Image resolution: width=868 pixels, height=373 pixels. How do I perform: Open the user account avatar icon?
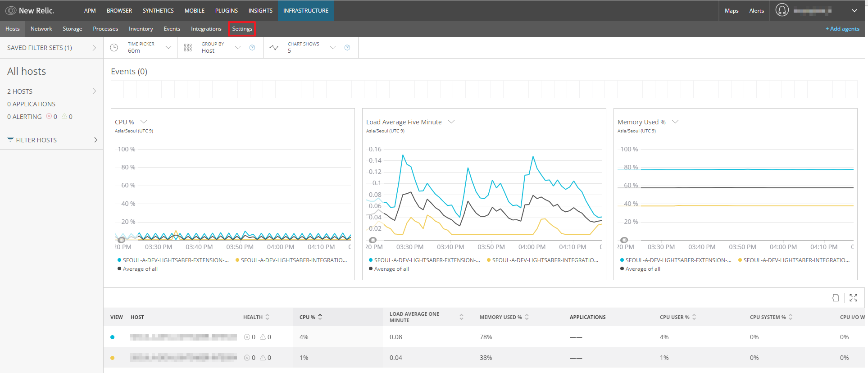point(782,10)
